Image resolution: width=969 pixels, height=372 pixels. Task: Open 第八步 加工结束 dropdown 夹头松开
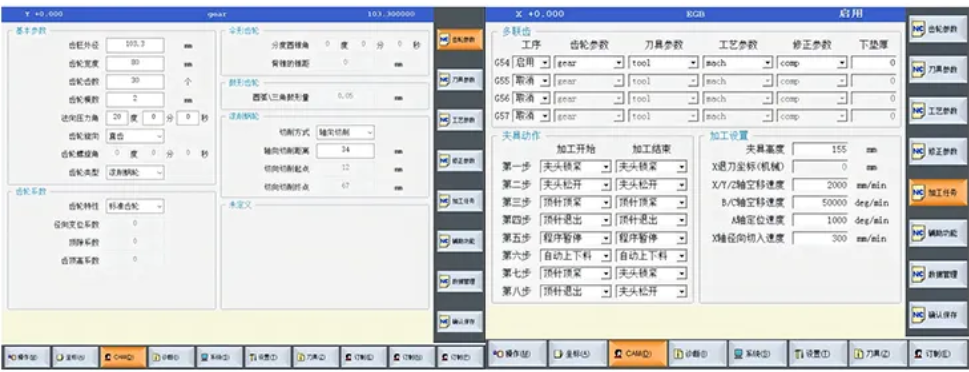pos(651,292)
